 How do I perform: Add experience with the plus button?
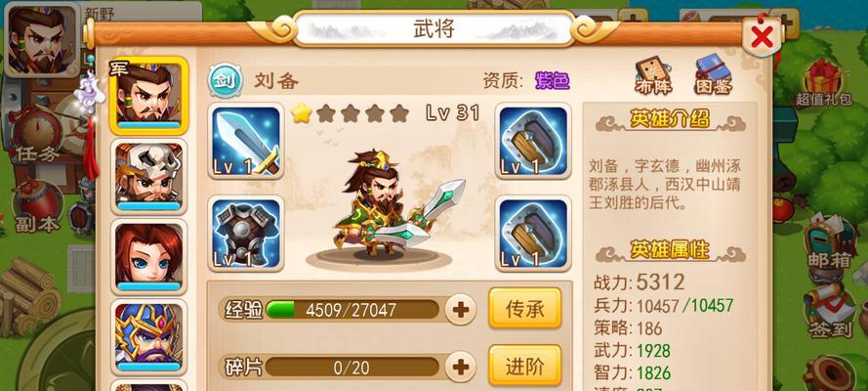461,309
